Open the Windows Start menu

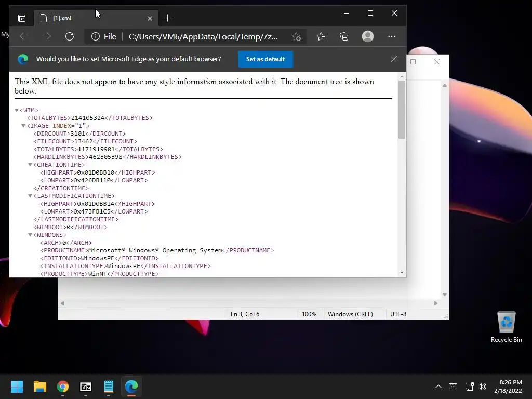click(17, 387)
